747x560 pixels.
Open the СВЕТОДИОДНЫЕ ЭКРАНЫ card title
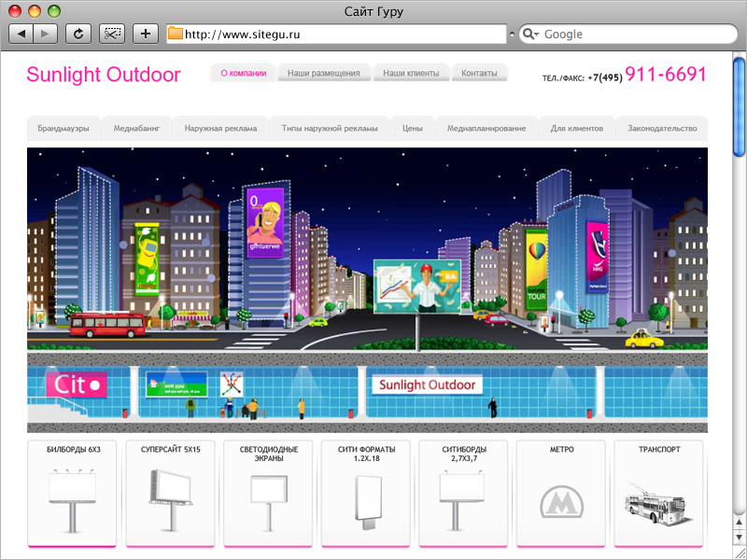(269, 454)
